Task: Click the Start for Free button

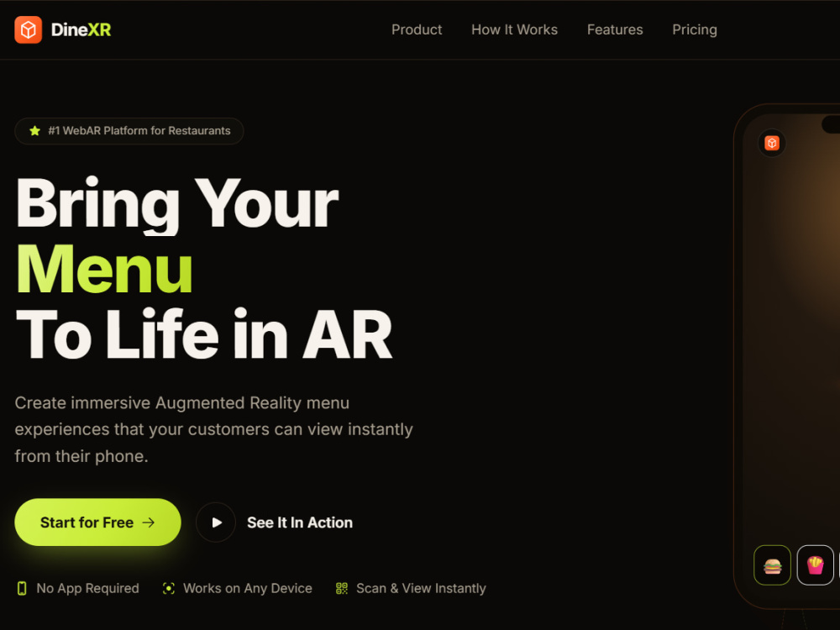Action: (97, 522)
